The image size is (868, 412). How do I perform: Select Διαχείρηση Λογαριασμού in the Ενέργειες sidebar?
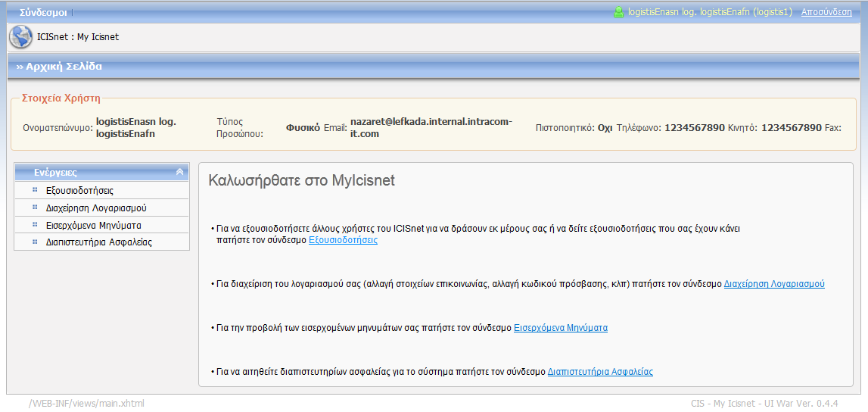point(96,208)
